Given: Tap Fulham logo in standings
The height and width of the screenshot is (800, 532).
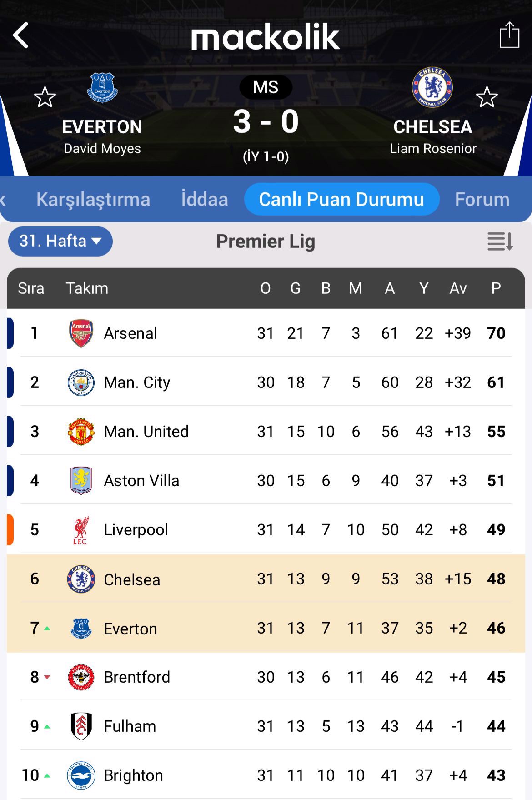Looking at the screenshot, I should coord(81,726).
